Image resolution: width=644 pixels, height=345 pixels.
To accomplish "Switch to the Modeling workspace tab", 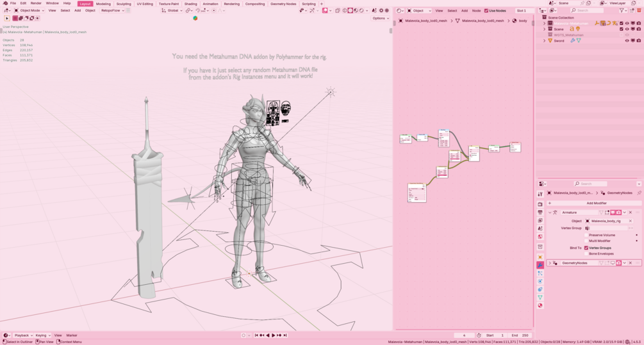I will click(104, 4).
